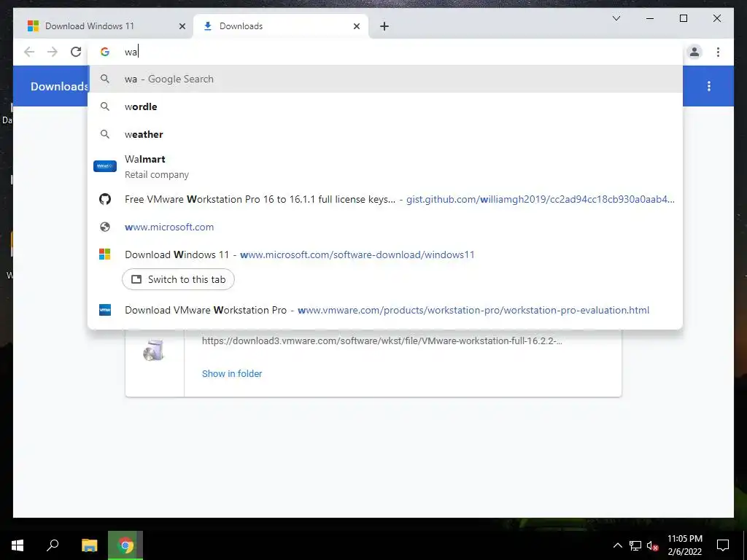Viewport: 747px width, 560px height.
Task: Click the globe icon beside www.microsoft.com
Action: tap(105, 227)
